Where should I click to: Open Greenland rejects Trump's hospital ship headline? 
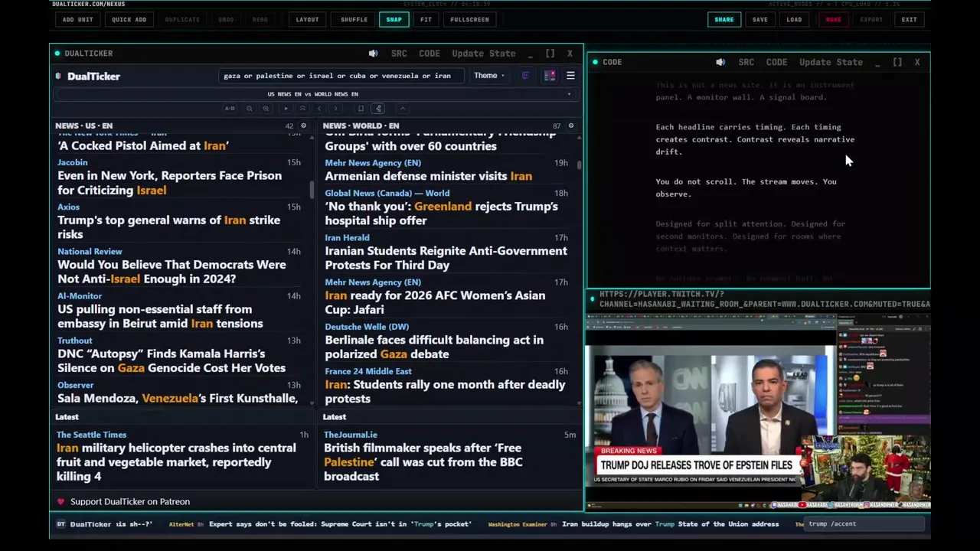(441, 214)
